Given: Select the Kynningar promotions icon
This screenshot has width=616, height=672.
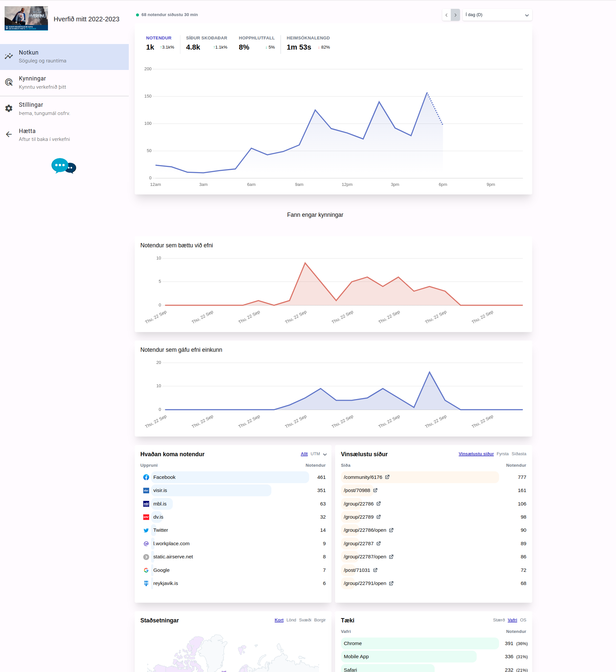Looking at the screenshot, I should coord(9,82).
